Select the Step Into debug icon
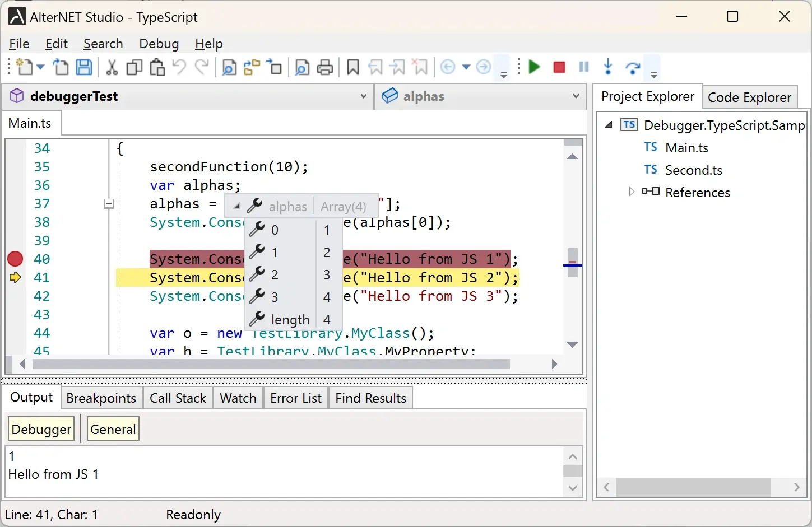Viewport: 812px width, 527px height. 607,67
